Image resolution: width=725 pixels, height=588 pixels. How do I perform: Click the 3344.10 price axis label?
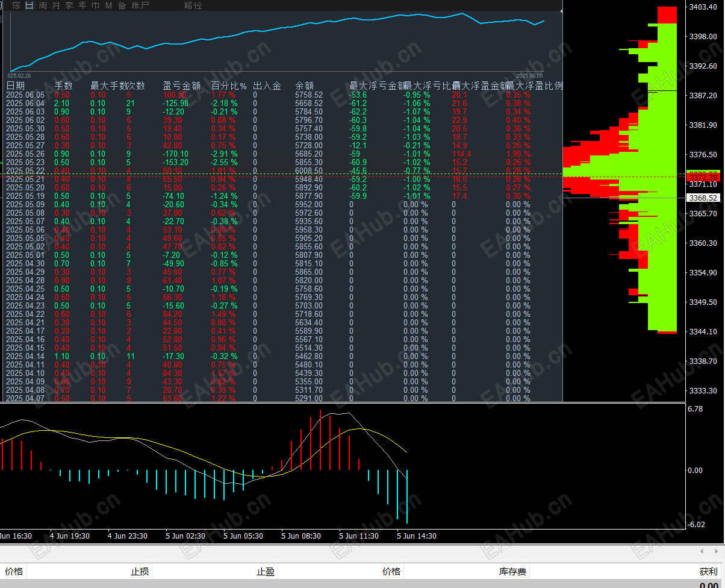point(703,331)
